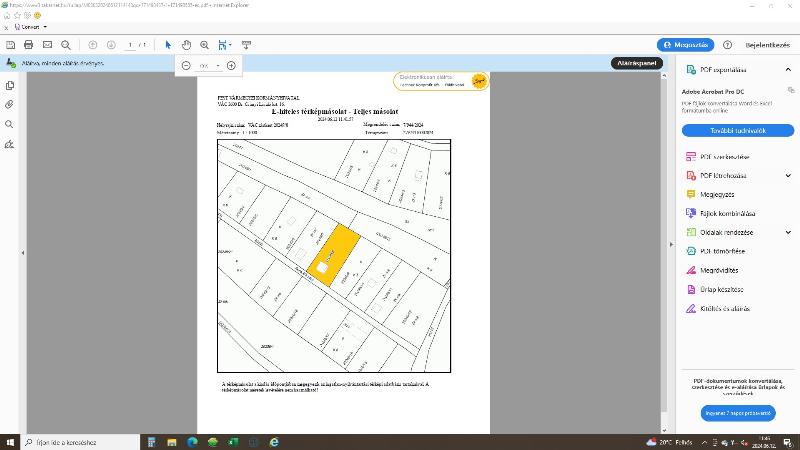Collapse the PDF exportálása section
This screenshot has height=450, width=800.
point(788,70)
